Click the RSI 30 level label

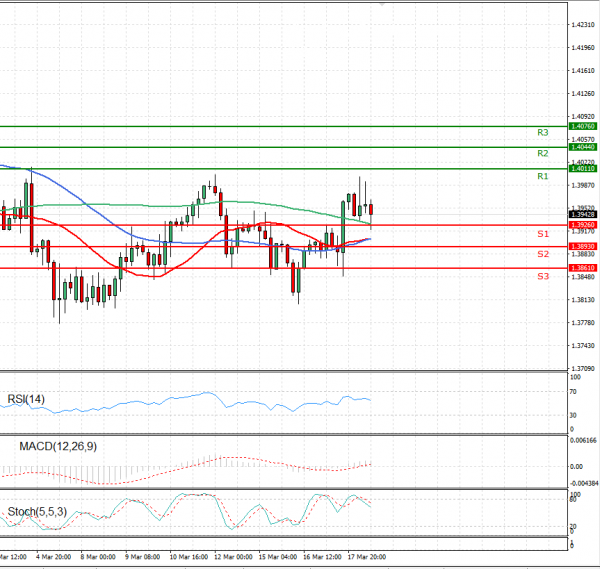pos(573,415)
